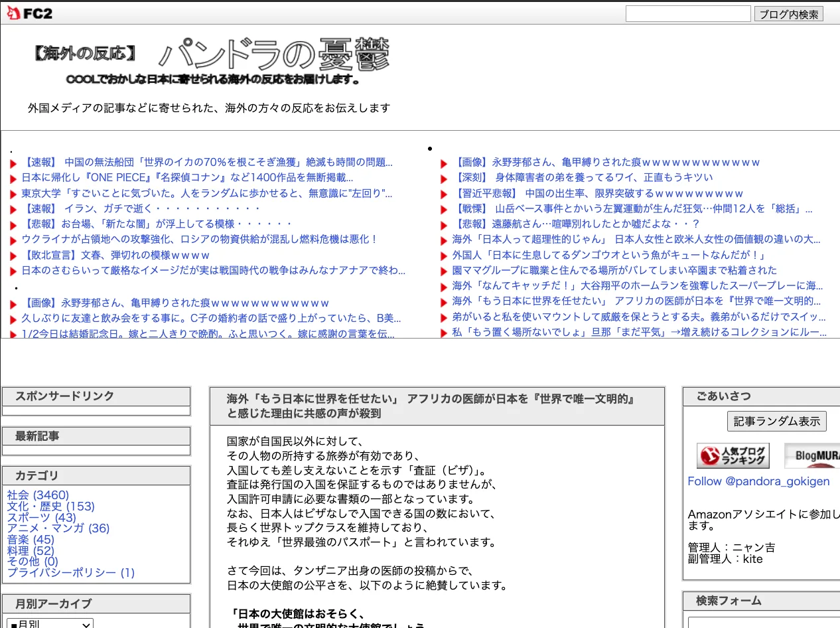
Task: Open headline ウクライナが占領地への攻撃強化
Action: (200, 239)
